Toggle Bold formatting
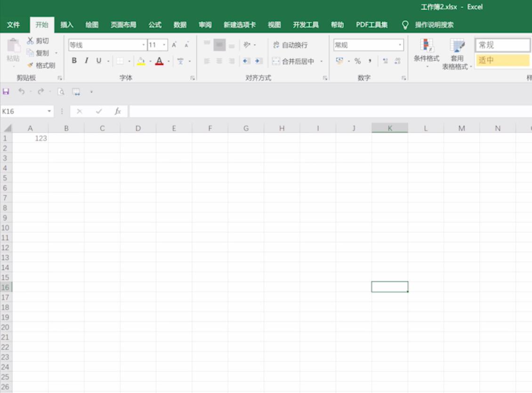 tap(74, 60)
